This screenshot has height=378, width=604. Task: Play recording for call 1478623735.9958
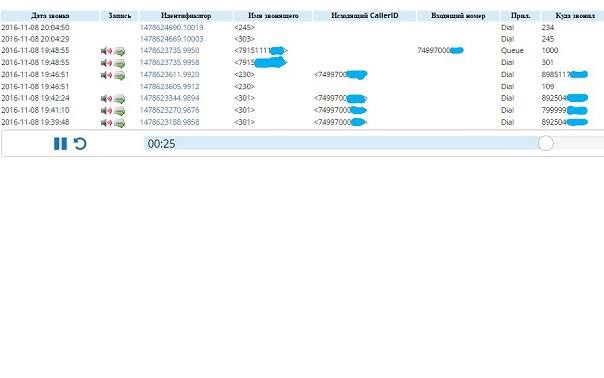pos(106,63)
